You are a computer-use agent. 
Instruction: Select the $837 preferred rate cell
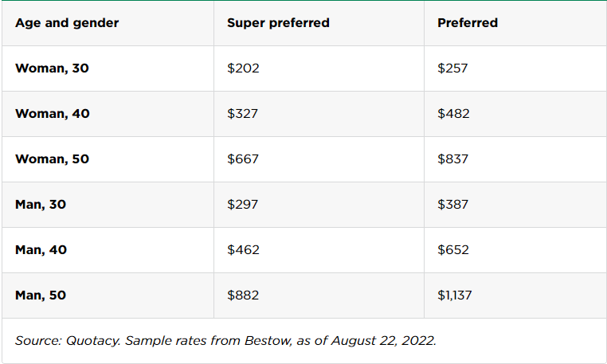pyautogui.click(x=452, y=159)
